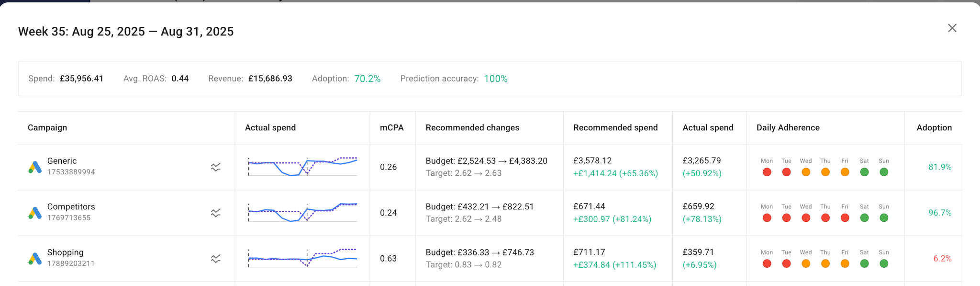Viewport: 980px width, 286px height.
Task: Open the Competitors campaign name
Action: (71, 207)
